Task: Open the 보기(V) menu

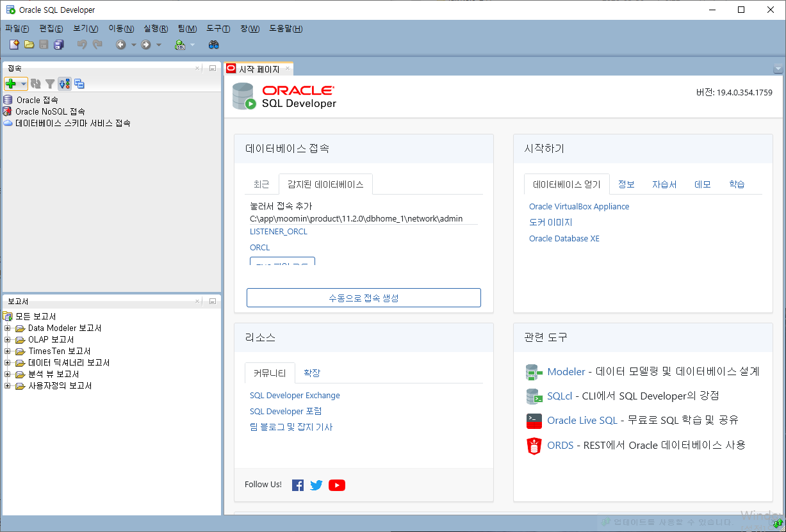Action: [x=86, y=28]
